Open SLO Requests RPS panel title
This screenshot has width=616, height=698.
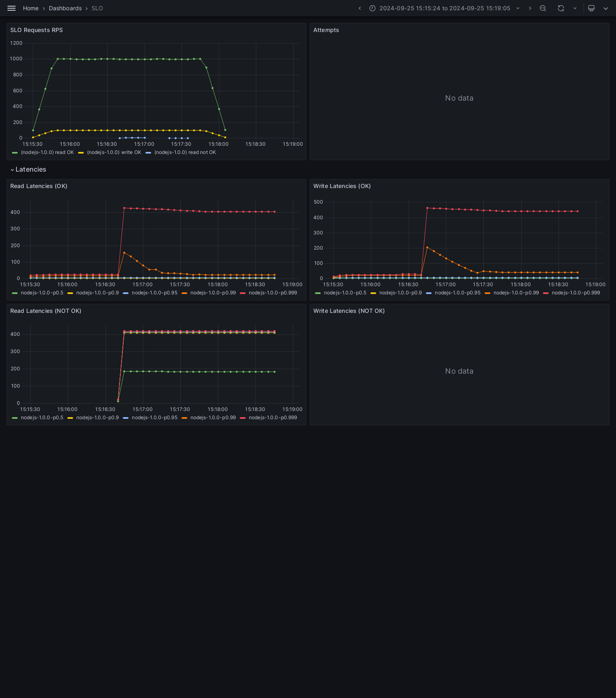click(x=37, y=30)
